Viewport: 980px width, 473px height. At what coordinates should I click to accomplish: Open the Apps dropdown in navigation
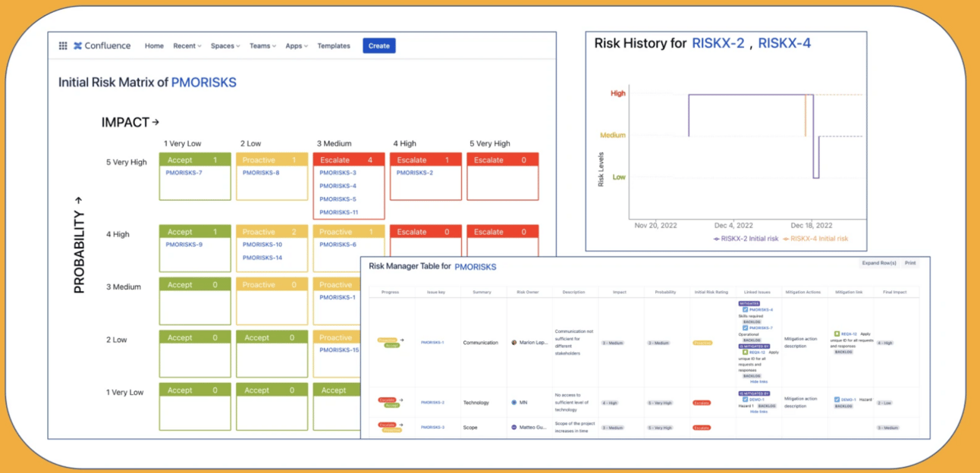coord(297,45)
